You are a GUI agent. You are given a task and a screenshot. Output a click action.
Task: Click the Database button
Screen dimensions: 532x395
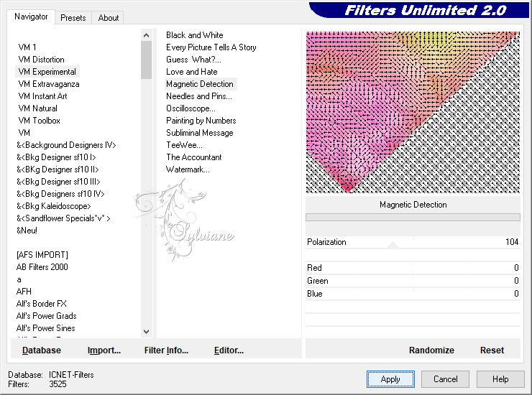coord(42,350)
